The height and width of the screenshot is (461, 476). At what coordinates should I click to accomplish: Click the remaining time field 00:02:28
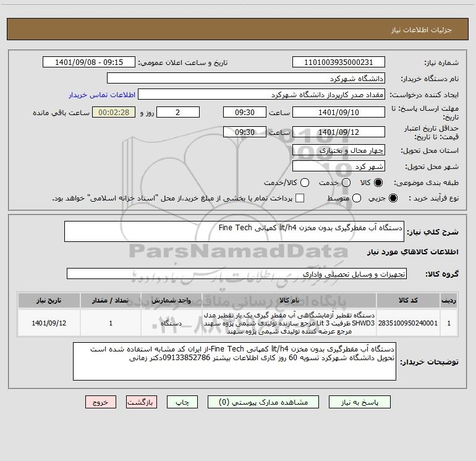tap(114, 112)
